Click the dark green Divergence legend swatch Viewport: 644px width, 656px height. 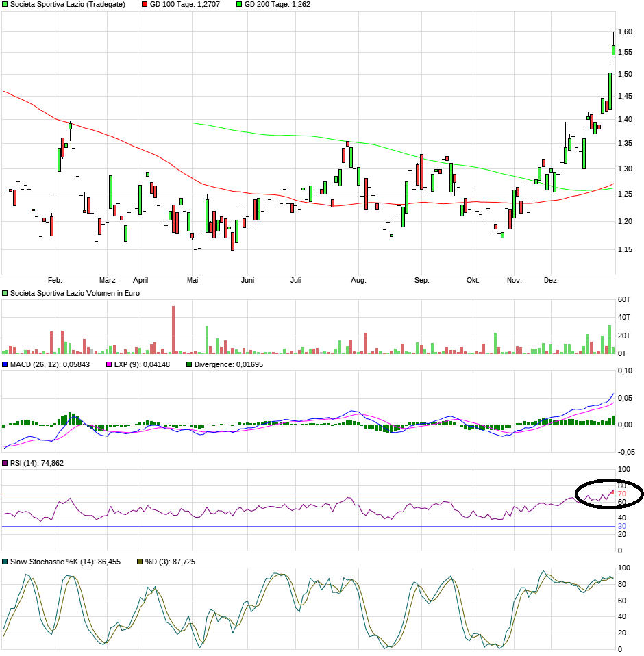coord(189,364)
